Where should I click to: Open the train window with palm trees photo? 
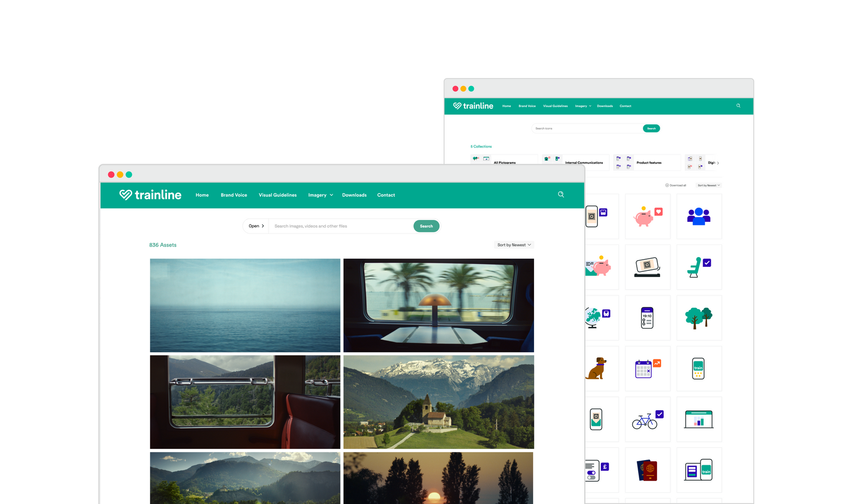tap(439, 305)
